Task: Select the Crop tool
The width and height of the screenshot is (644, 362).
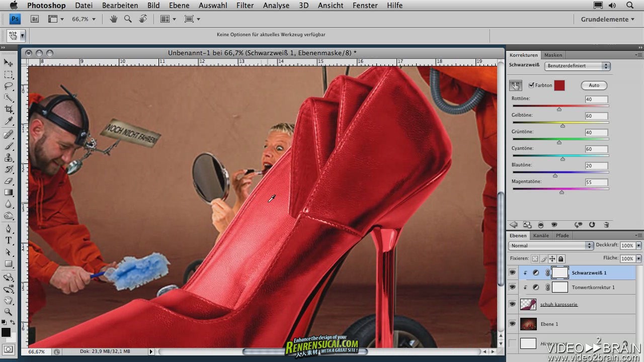Action: [x=9, y=109]
